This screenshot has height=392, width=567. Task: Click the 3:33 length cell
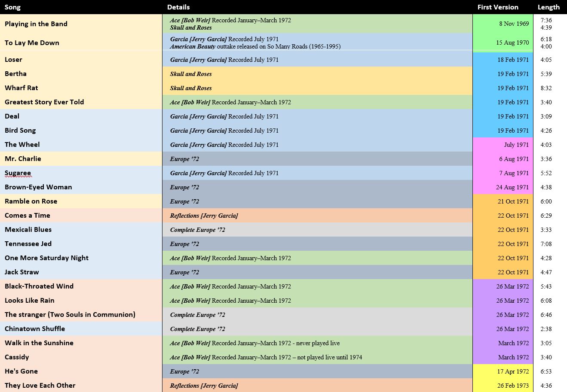click(550, 229)
